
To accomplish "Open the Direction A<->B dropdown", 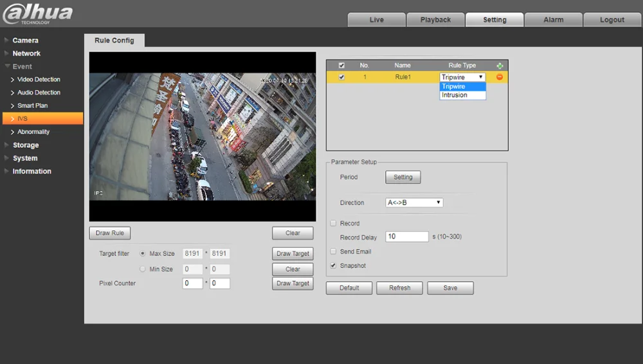I will click(414, 203).
